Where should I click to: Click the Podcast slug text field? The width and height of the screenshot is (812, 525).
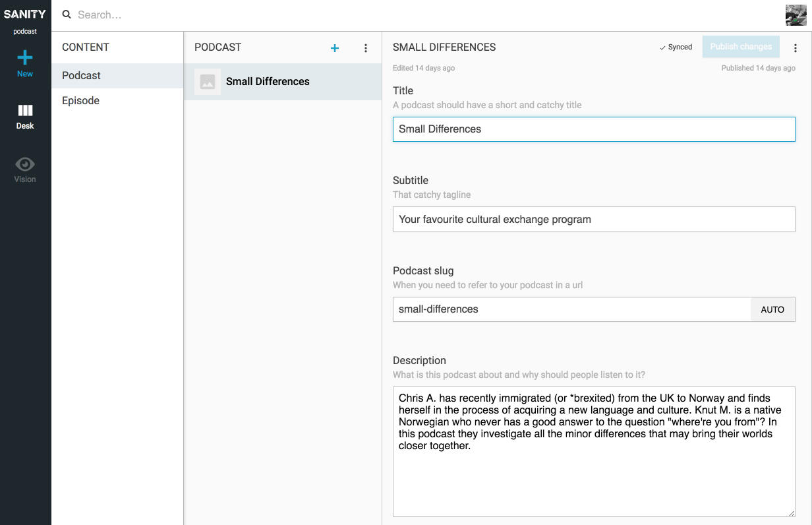pos(571,309)
